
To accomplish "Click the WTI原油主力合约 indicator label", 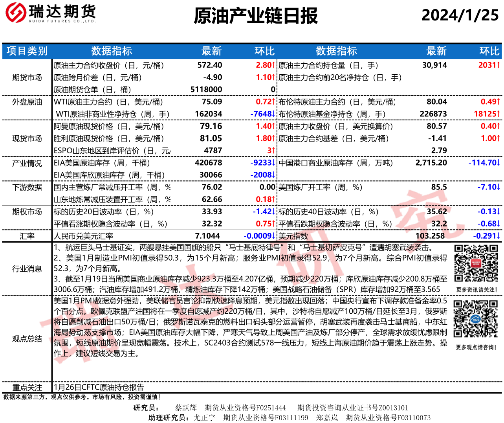I will coord(108,102).
